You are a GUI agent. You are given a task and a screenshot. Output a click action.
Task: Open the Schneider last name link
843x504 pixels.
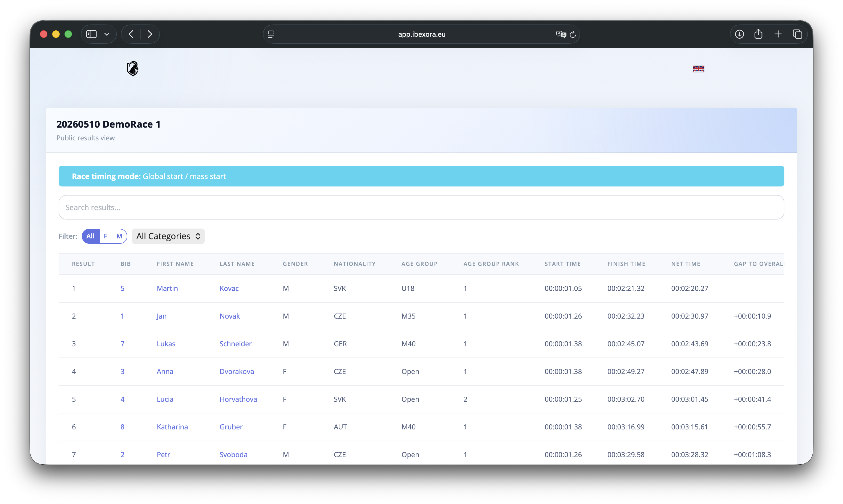pyautogui.click(x=235, y=344)
